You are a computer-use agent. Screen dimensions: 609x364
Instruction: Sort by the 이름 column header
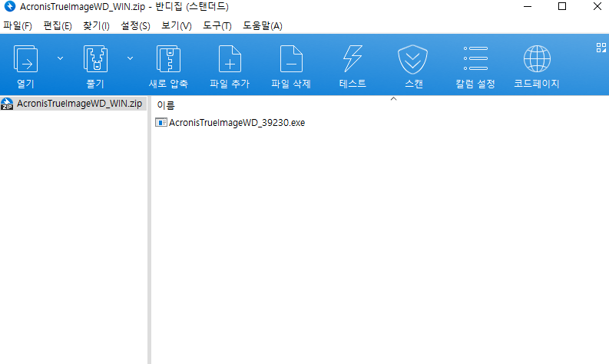[166, 105]
